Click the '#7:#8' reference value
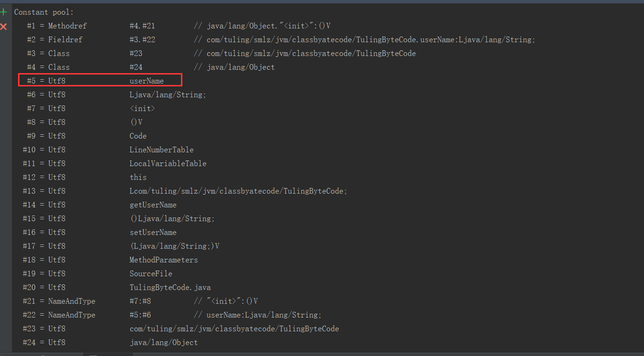Image resolution: width=644 pixels, height=356 pixels. coord(140,301)
